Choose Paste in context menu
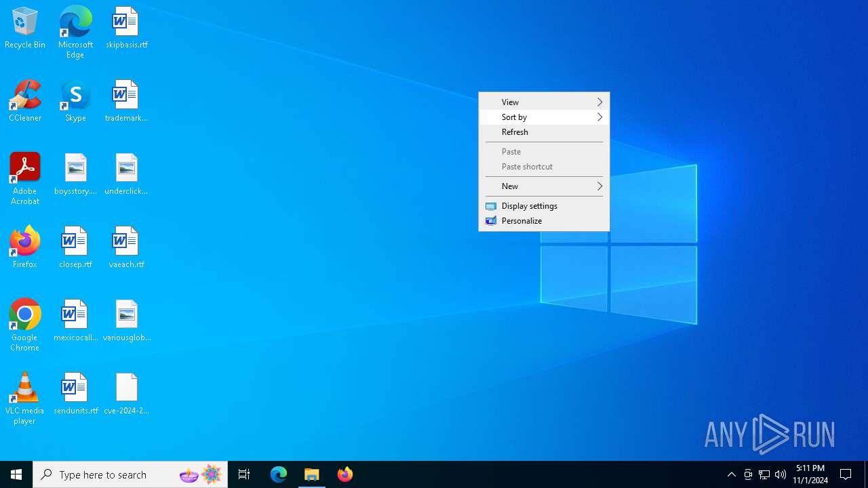Screen dimensions: 868x488 coord(544,152)
